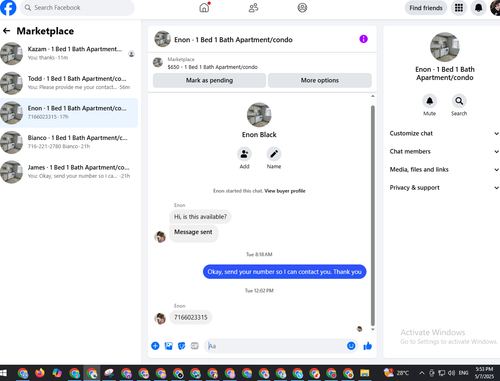500x381 pixels.
Task: Send a thumbs up like
Action: click(368, 346)
